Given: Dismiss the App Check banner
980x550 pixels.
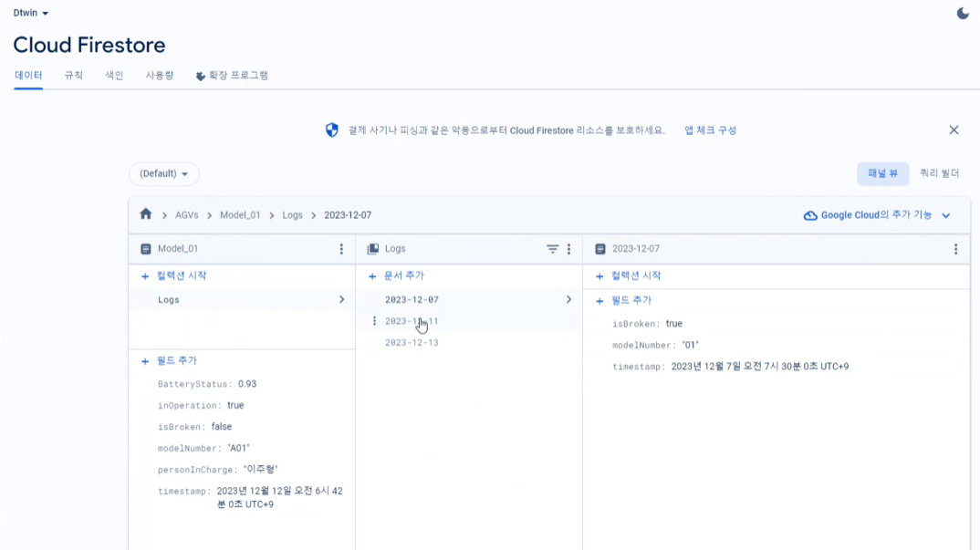Looking at the screenshot, I should coord(954,130).
